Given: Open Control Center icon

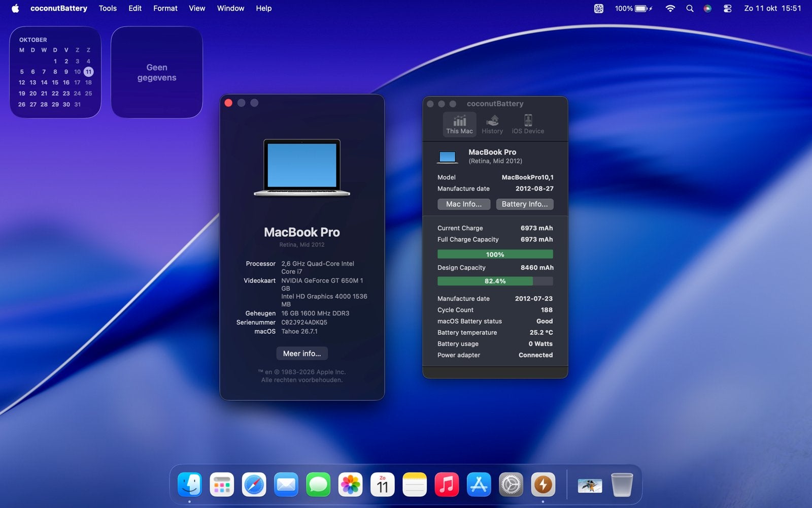Looking at the screenshot, I should click(x=727, y=8).
